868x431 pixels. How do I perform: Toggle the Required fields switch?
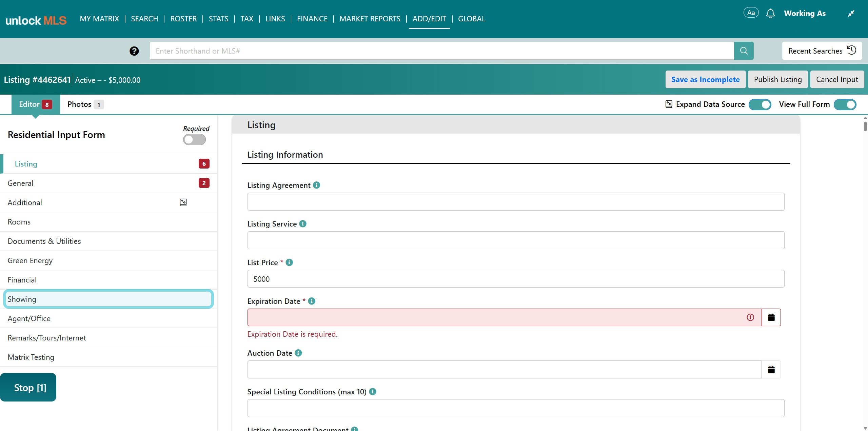coord(194,140)
